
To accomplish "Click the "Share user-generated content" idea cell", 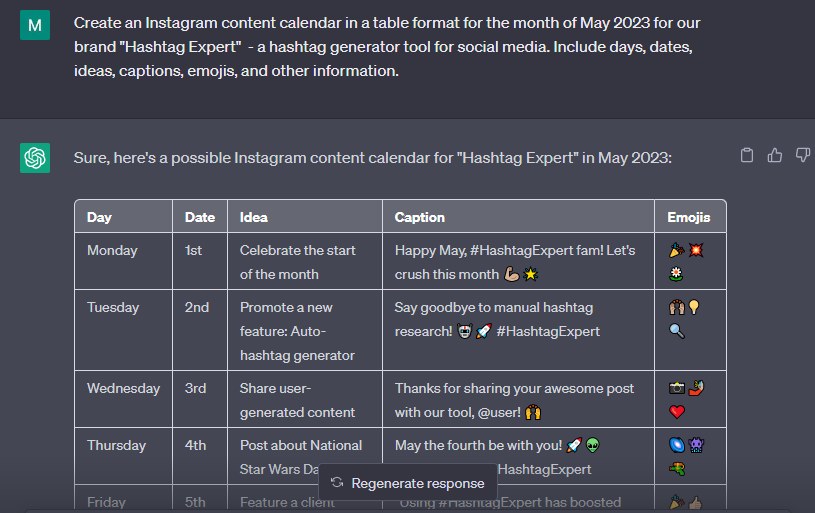I will pyautogui.click(x=298, y=400).
